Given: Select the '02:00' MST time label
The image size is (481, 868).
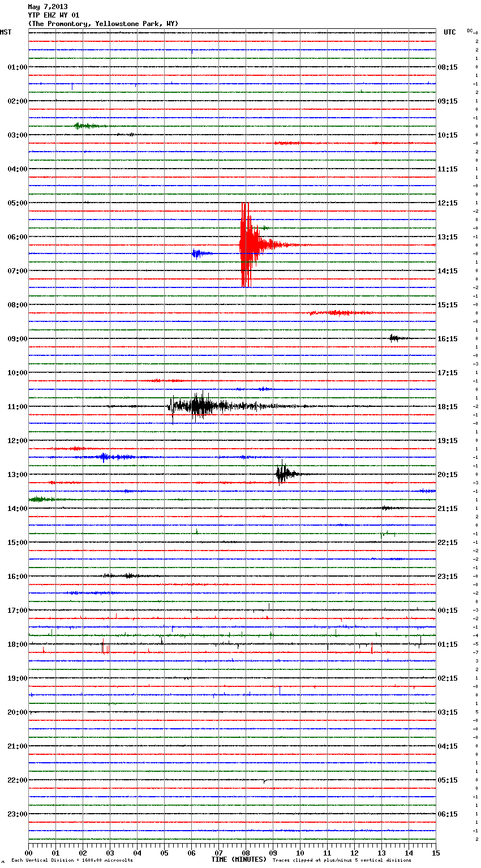Looking at the screenshot, I should point(17,101).
